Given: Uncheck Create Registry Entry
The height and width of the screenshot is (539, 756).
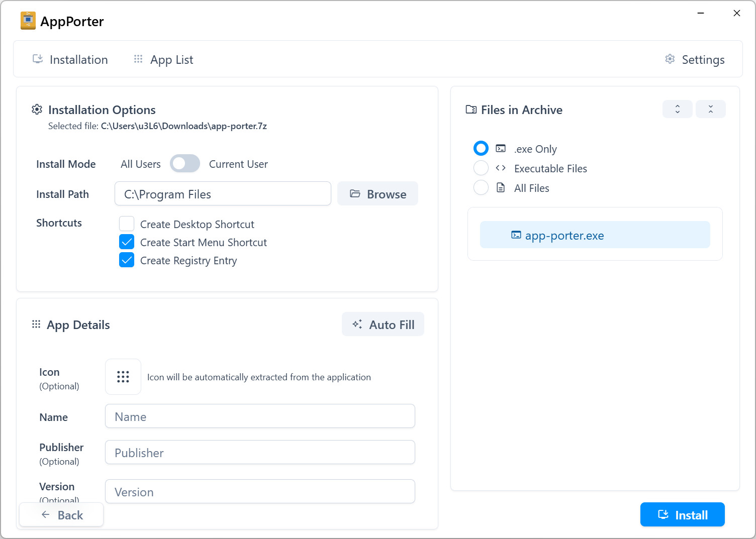Looking at the screenshot, I should coord(127,260).
